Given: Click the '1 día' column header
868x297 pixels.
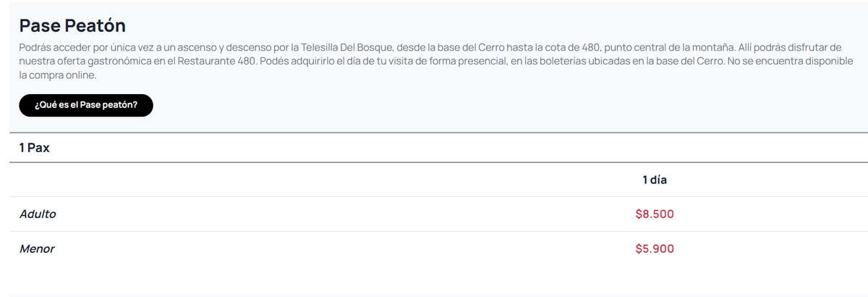Looking at the screenshot, I should (x=654, y=180).
